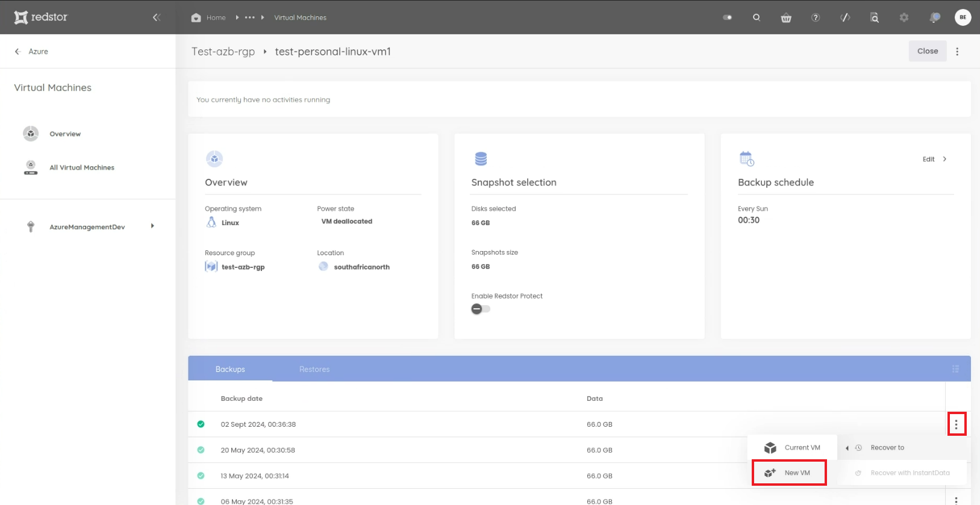
Task: Click the Test-azb-rgp breadcrumb title
Action: 223,51
